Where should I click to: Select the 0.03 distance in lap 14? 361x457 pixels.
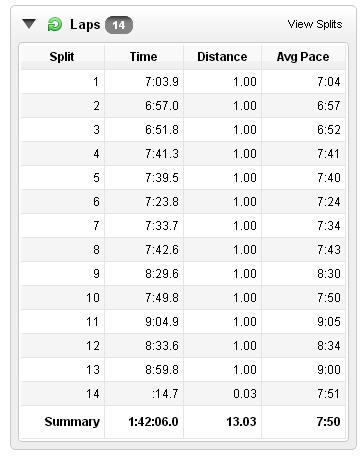245,394
